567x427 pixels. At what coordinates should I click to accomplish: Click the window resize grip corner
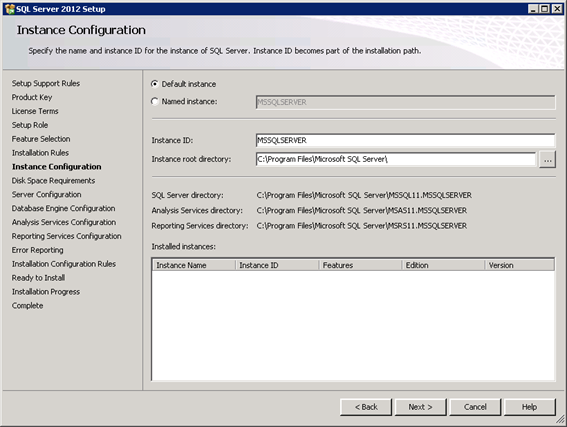560,419
